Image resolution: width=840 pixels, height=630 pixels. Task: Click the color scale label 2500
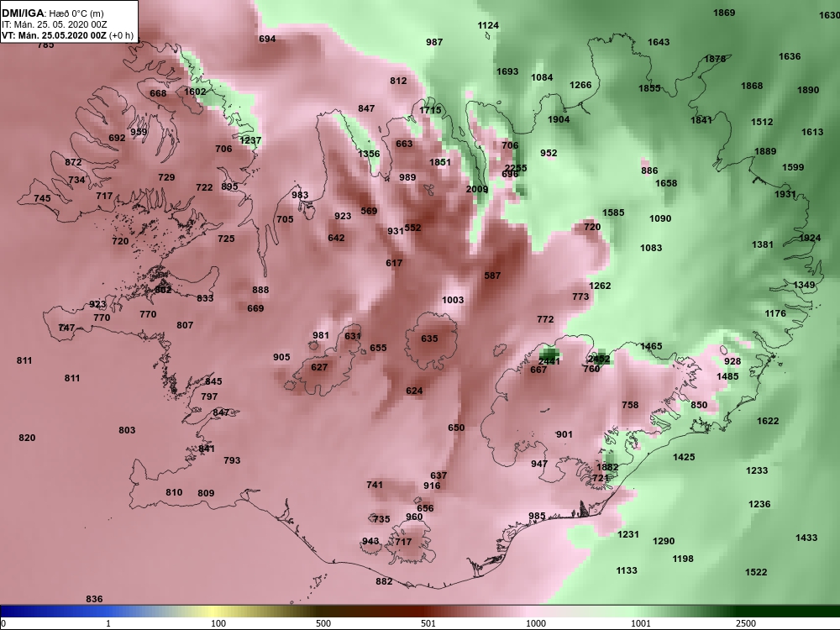coord(746,623)
